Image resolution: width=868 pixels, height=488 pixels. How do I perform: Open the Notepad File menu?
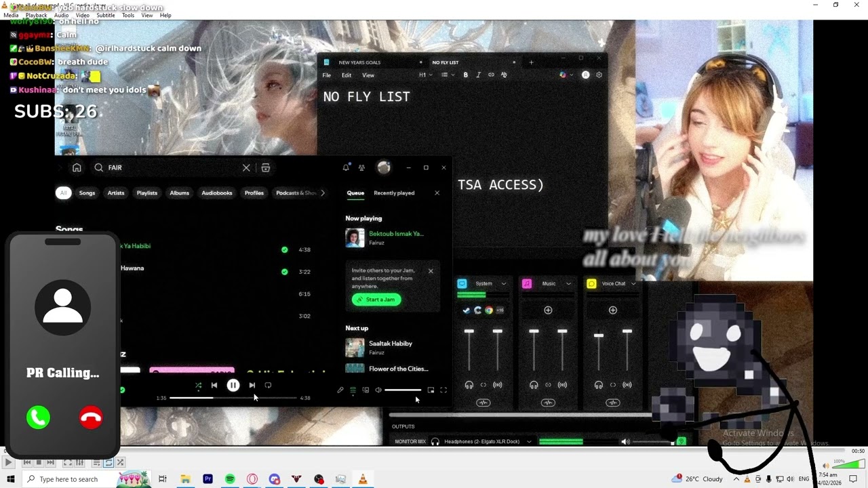click(327, 75)
